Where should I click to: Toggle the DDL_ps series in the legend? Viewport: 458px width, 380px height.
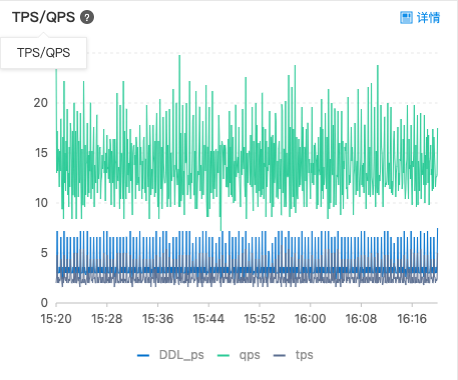click(181, 355)
